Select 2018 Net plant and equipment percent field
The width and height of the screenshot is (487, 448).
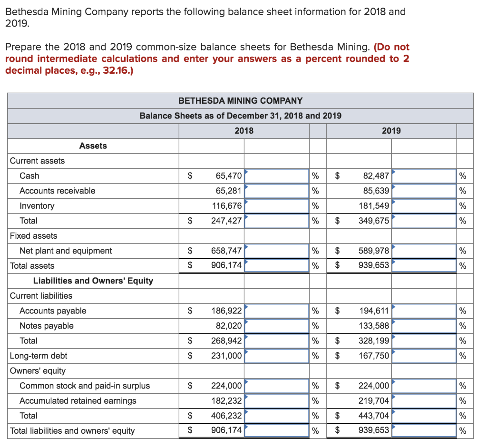[276, 251]
